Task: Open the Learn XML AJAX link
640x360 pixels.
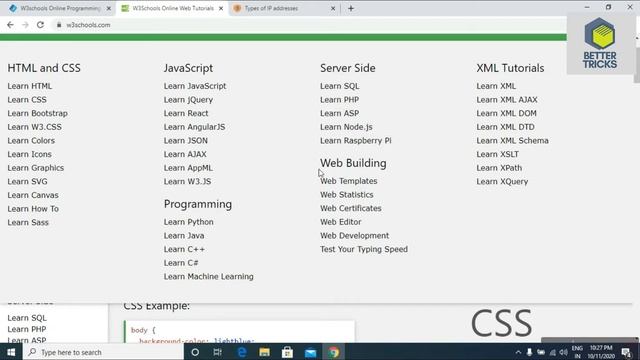Action: 507,100
